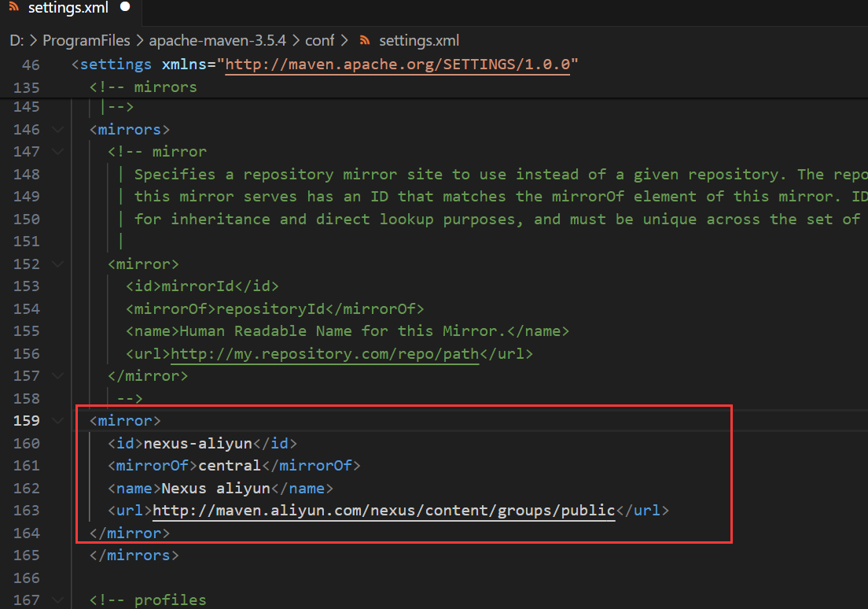Open the apache-maven-3.5.4 breadcrumb dropdown
Image resolution: width=868 pixels, height=609 pixels.
tap(218, 40)
